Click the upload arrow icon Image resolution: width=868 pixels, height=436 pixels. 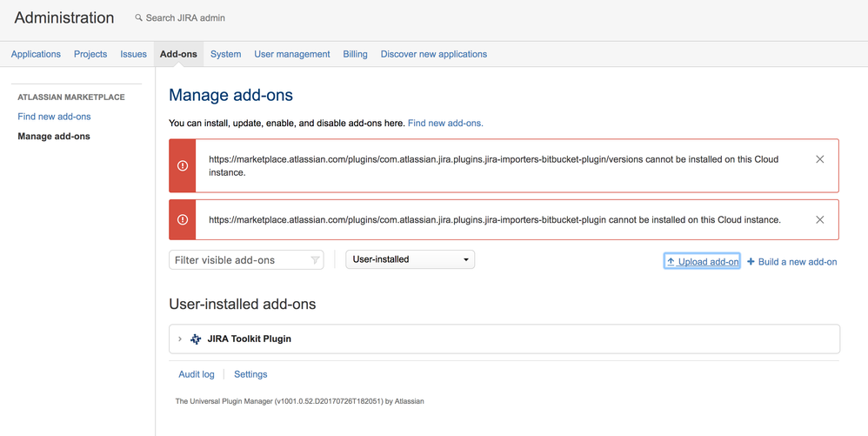pos(671,261)
